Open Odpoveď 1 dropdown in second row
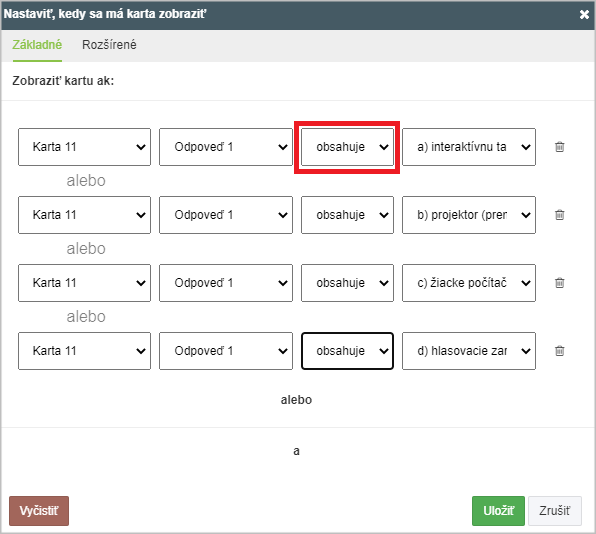This screenshot has height=534, width=596. click(226, 215)
